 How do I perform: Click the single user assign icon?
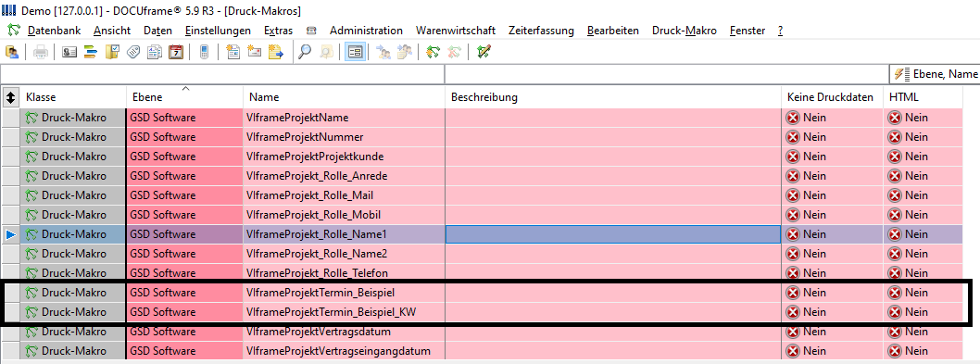click(383, 52)
